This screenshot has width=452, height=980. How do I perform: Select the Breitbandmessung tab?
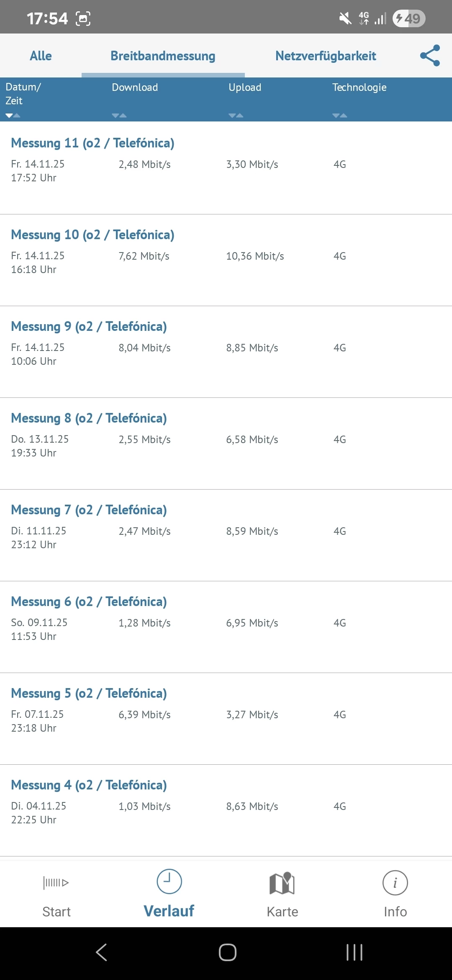[x=163, y=56]
